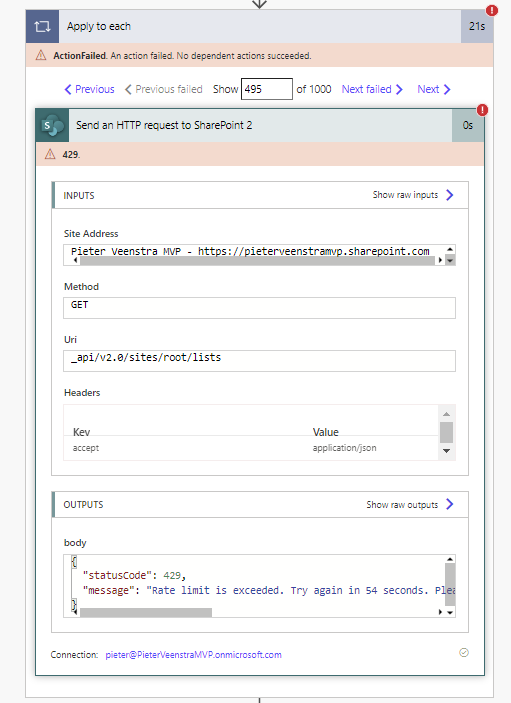Collapse Send an HTTP request to SharePoint 2
Viewport: 511px width, 703px height.
[x=260, y=125]
